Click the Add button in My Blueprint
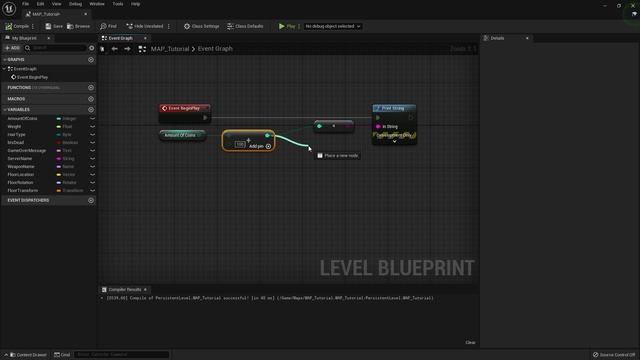The image size is (640, 360). tap(13, 48)
